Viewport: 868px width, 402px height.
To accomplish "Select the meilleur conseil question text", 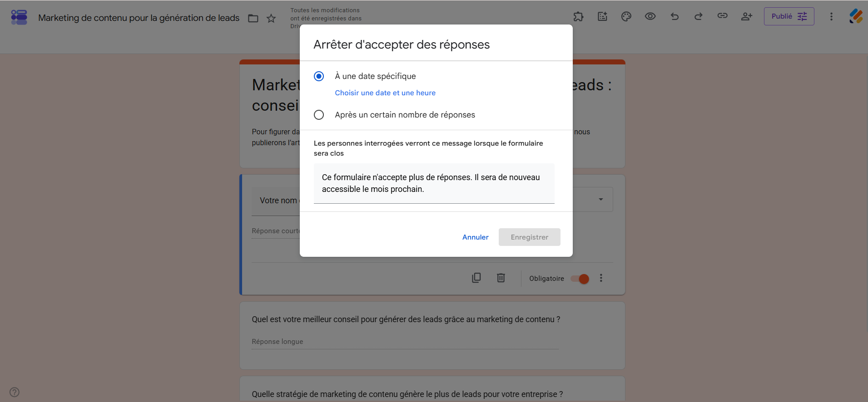I will click(x=406, y=319).
